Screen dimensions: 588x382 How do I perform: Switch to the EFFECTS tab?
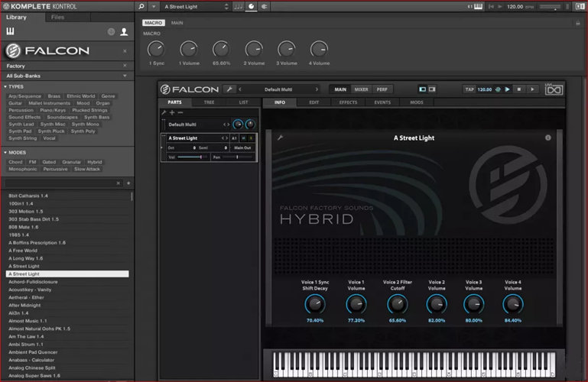(348, 102)
